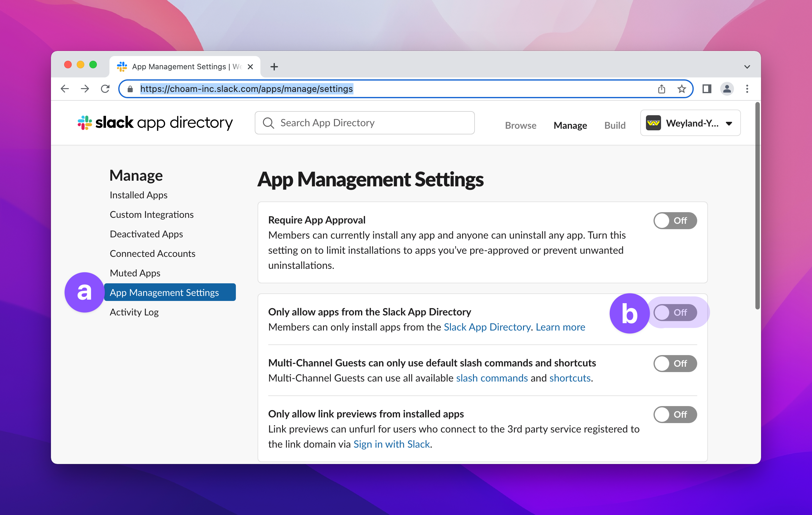
Task: Open the Weyland-Y... workspace dropdown
Action: pos(690,123)
